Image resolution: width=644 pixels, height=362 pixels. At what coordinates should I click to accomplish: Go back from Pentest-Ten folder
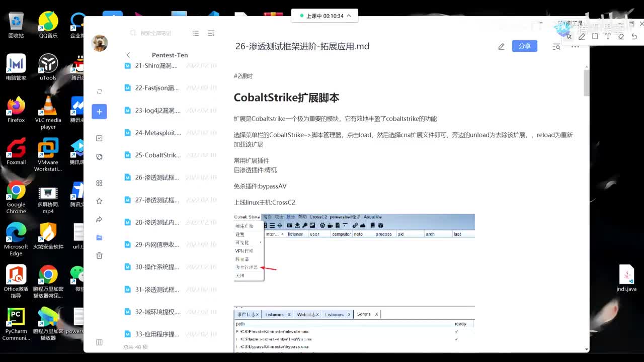[128, 55]
